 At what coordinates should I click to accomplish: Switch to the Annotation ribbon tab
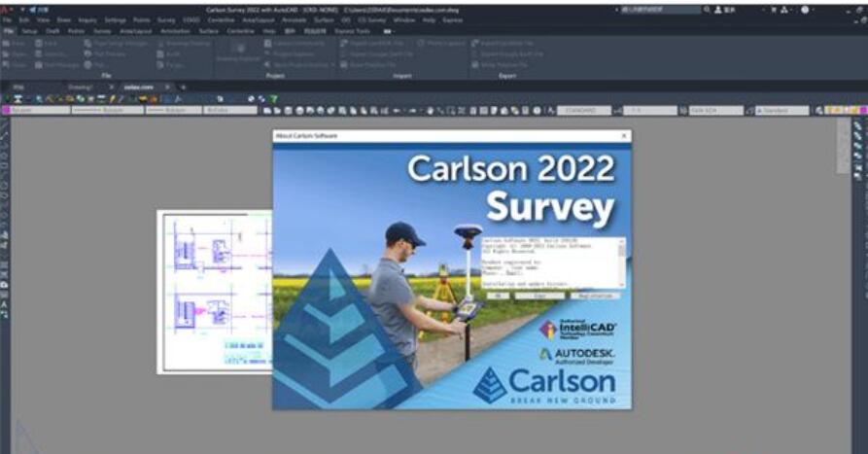tap(175, 31)
